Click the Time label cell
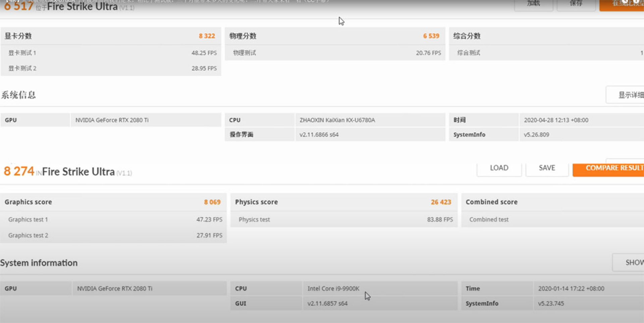 (x=497, y=288)
